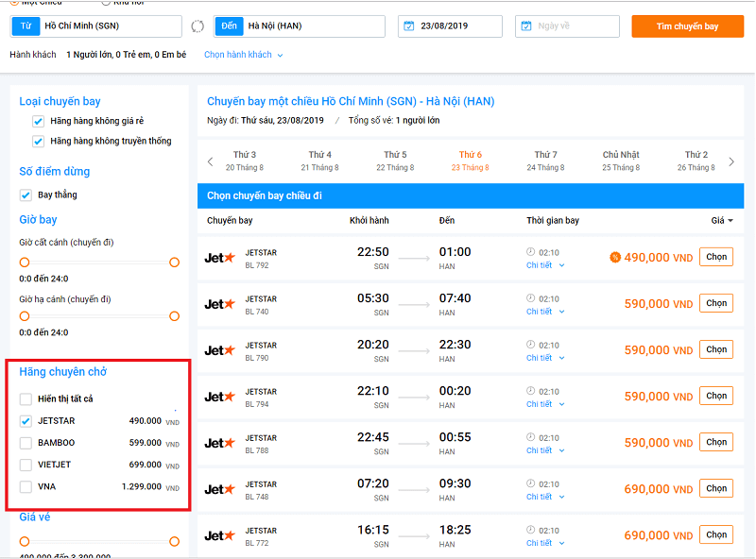Choose flight BL 792 with Chọn

(716, 257)
